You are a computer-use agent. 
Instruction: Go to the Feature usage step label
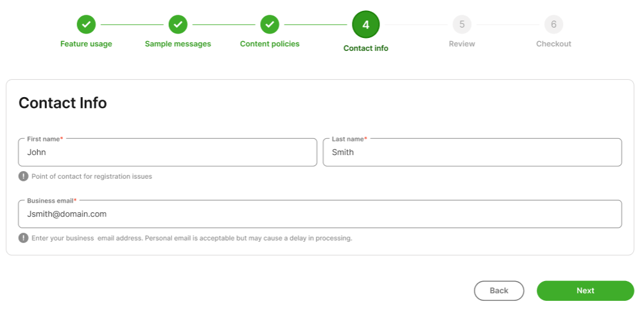(x=86, y=44)
